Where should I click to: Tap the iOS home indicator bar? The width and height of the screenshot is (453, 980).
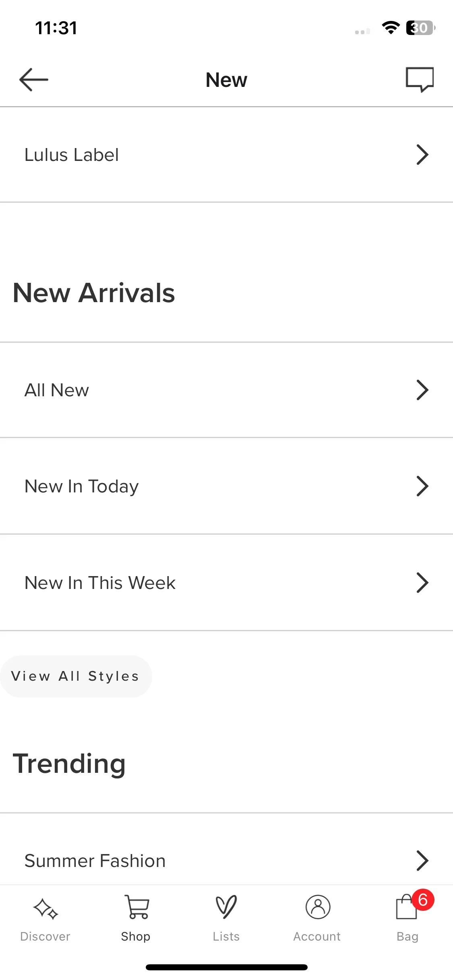pos(226,967)
